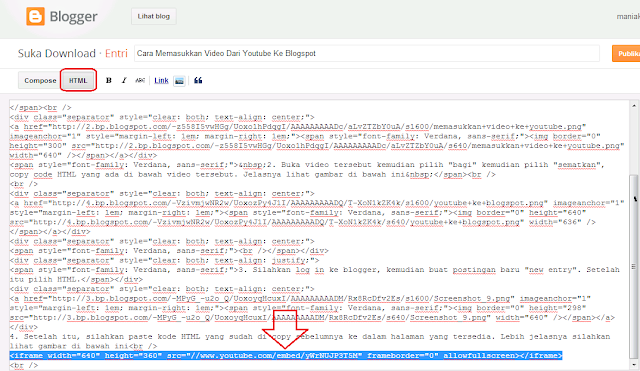Click the Suka Download blog name
This screenshot has height=371, width=640.
56,53
